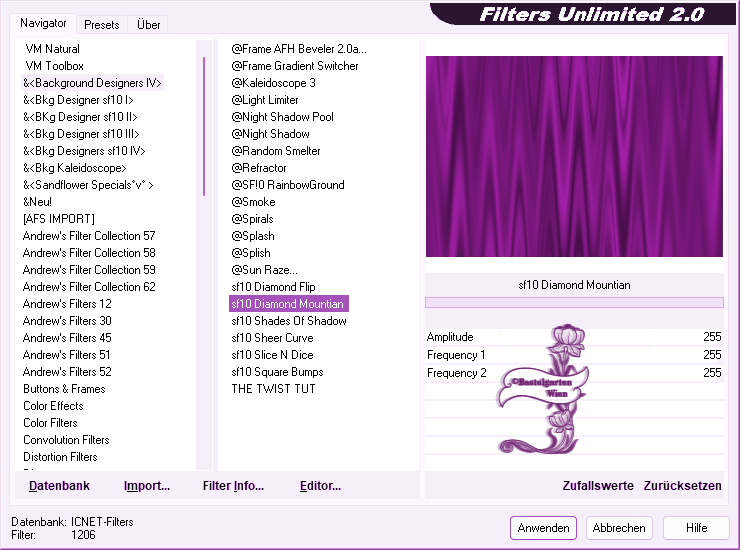Choose @Night Shadow filter
Screen dimensions: 740x550
click(x=270, y=134)
